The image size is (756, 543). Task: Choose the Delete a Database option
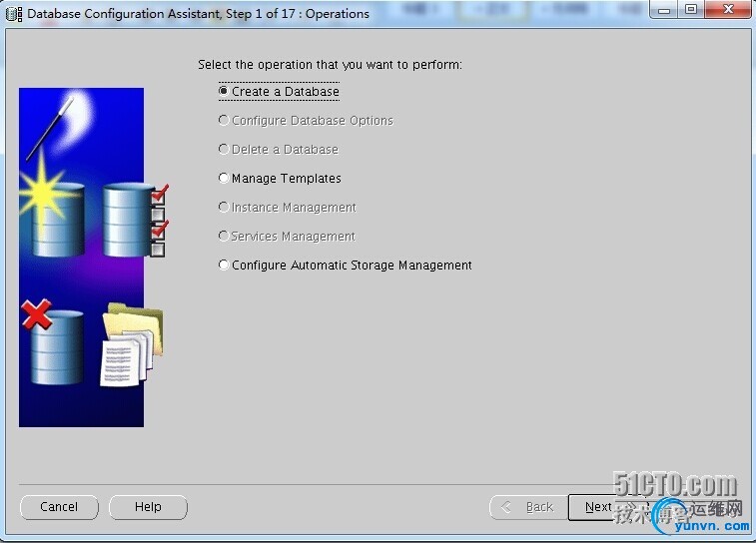[224, 149]
